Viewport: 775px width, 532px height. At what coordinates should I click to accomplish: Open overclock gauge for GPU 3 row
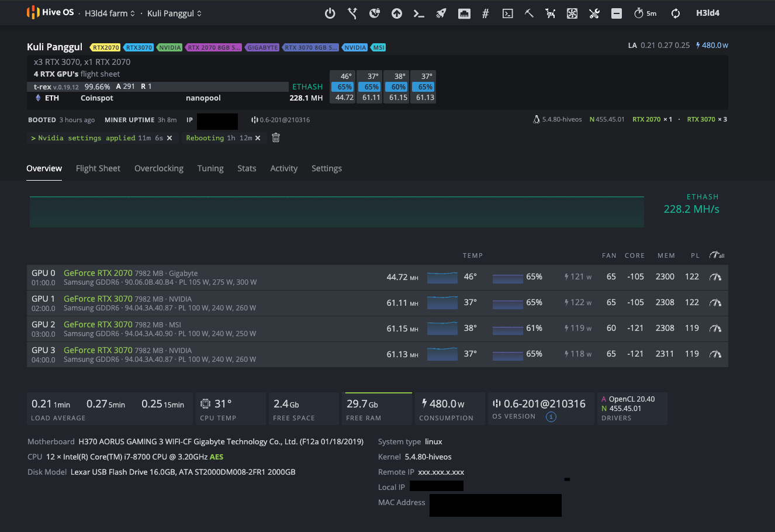click(x=715, y=354)
